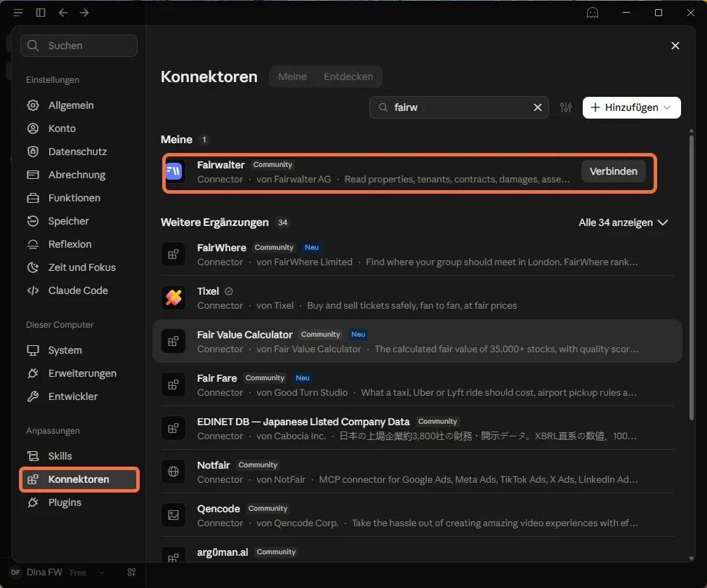707x588 pixels.
Task: Open the Hinzufügen dropdown
Action: tap(631, 107)
